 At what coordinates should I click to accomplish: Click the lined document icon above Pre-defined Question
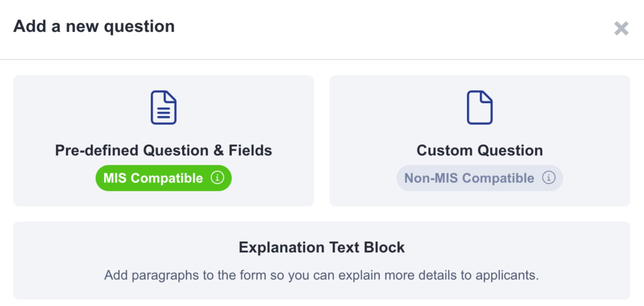pyautogui.click(x=163, y=107)
